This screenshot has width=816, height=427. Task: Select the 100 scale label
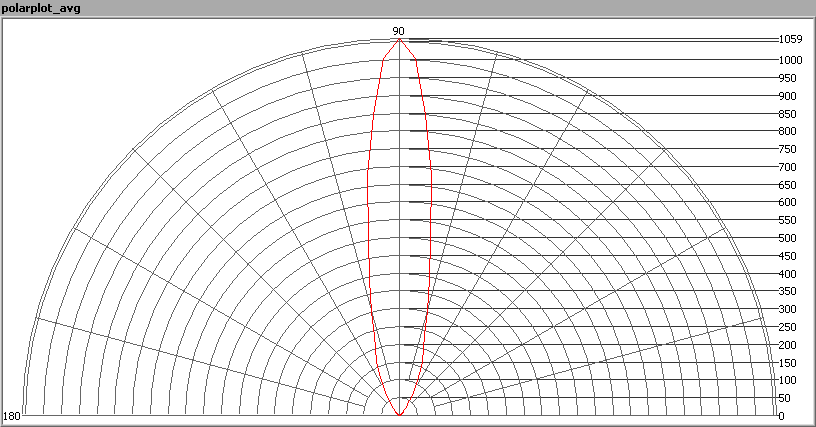point(788,380)
